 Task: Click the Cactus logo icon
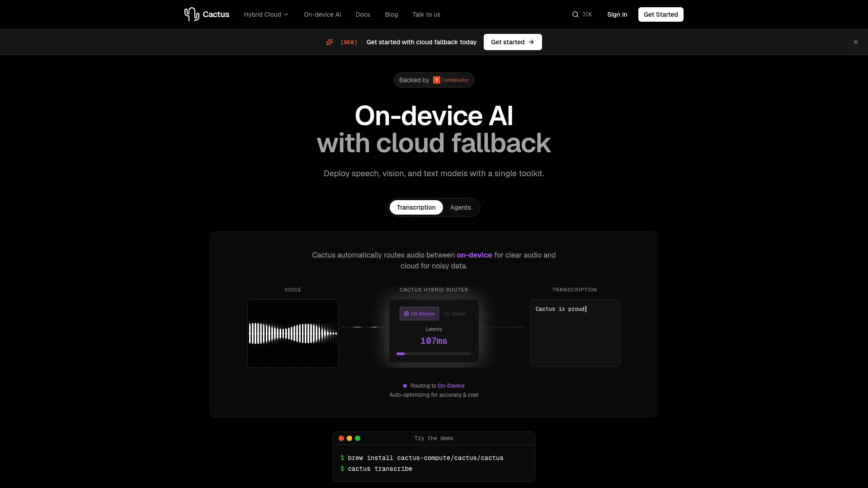coord(192,14)
